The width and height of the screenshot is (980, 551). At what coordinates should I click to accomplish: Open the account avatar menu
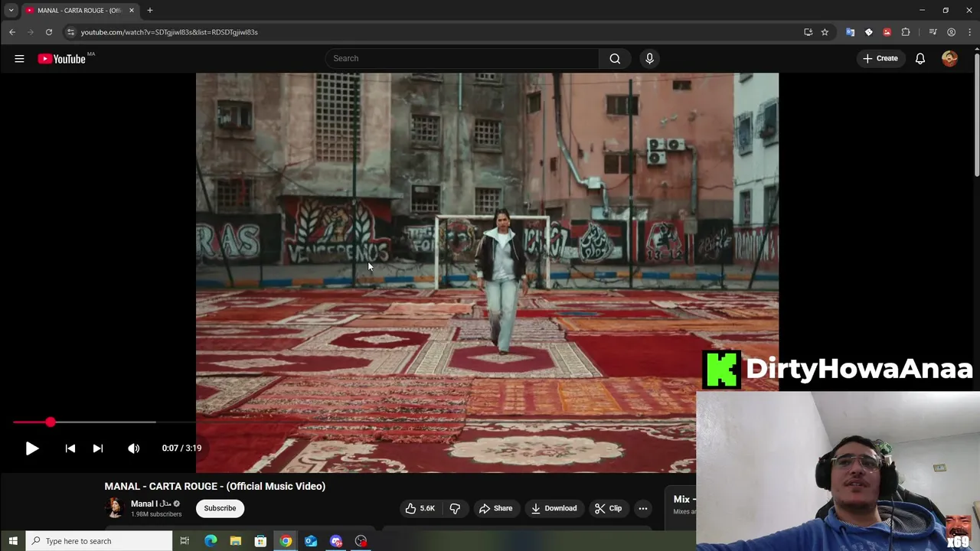(949, 58)
